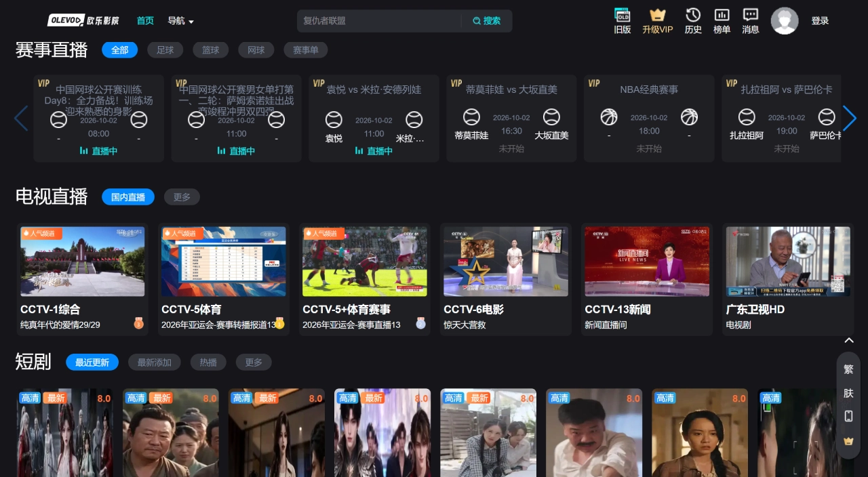Click the user avatar icon
Viewport: 868px width, 477px height.
(785, 21)
